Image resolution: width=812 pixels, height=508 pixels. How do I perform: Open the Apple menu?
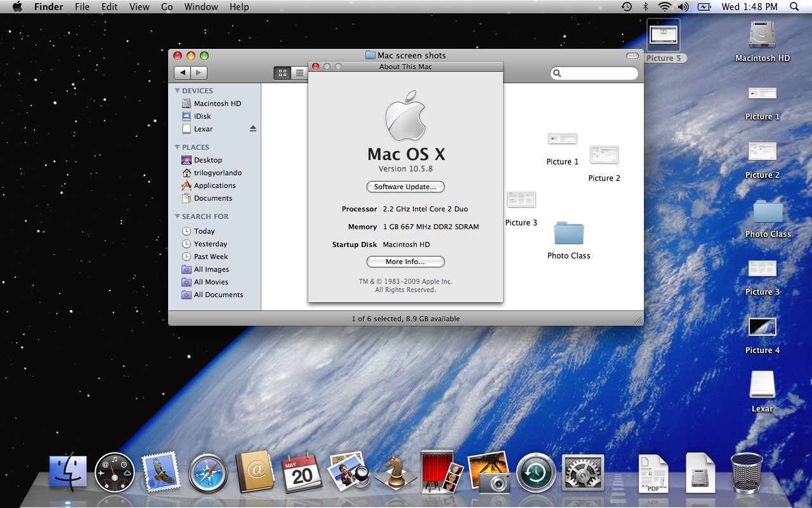(x=17, y=7)
